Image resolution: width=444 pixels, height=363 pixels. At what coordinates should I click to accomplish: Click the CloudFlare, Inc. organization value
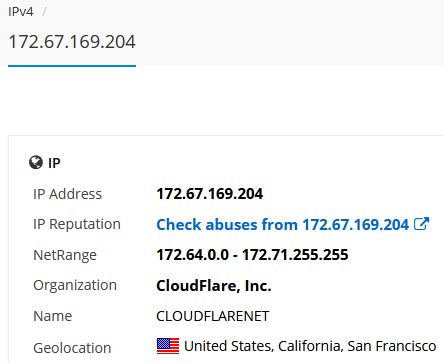coord(214,286)
